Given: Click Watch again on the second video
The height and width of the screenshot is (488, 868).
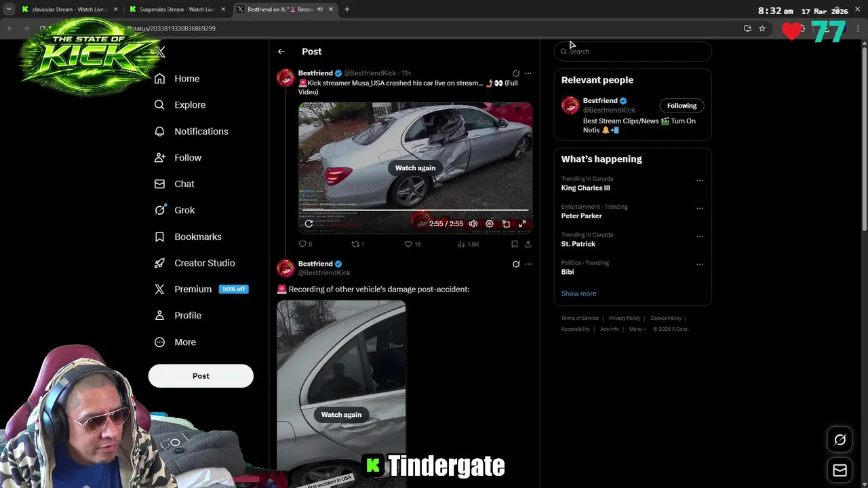Looking at the screenshot, I should pos(341,415).
